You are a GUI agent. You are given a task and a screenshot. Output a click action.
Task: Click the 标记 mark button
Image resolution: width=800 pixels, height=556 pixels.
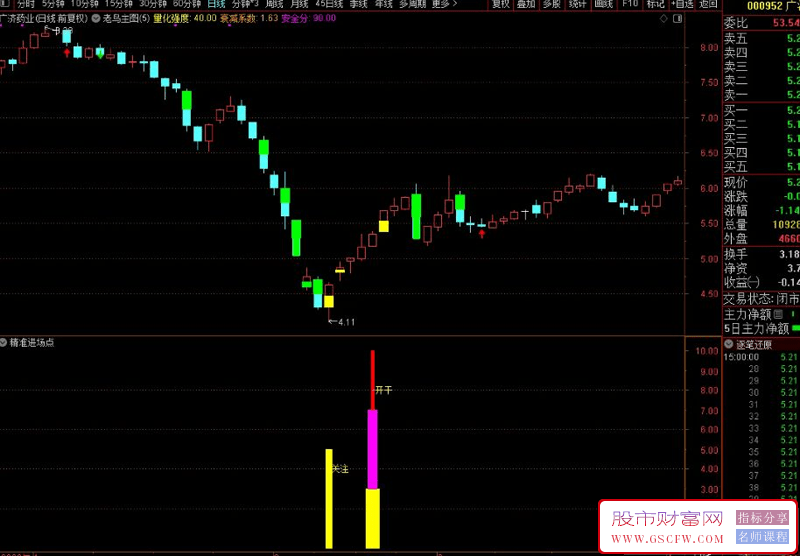[x=655, y=4]
